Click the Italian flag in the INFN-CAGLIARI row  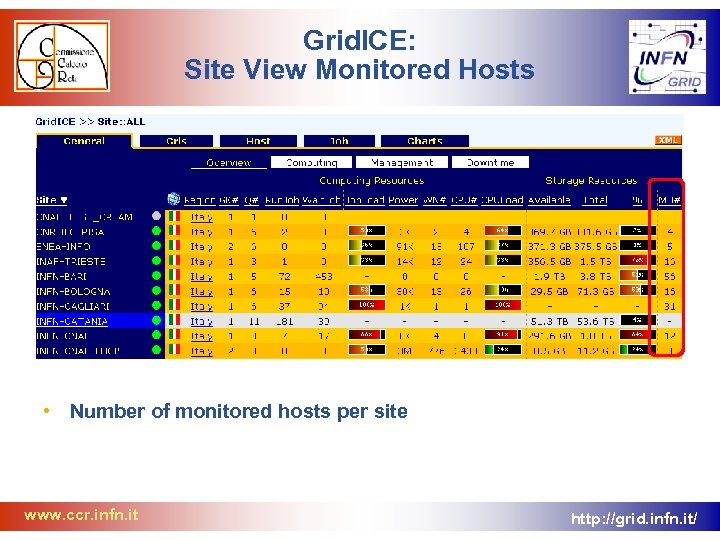coord(174,305)
